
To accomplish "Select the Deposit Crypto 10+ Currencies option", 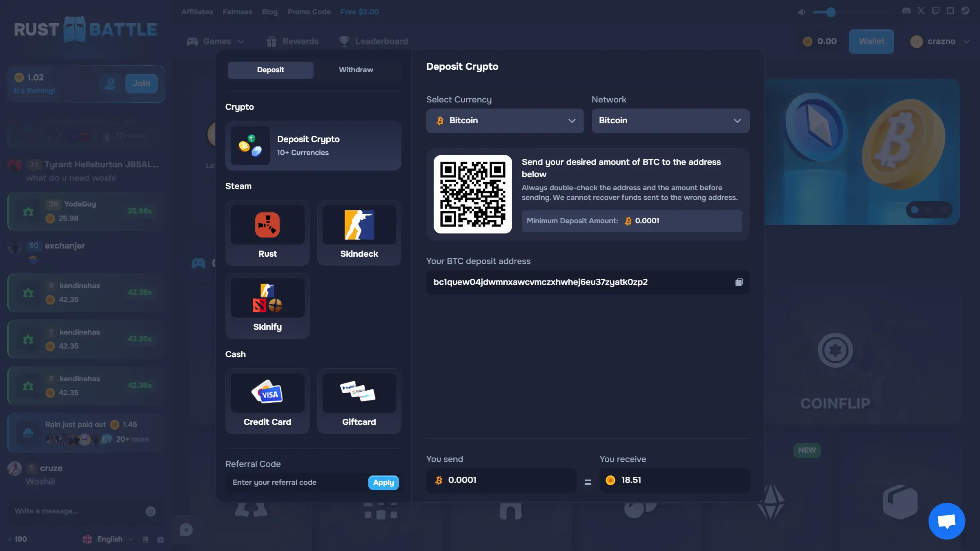I will coord(313,146).
